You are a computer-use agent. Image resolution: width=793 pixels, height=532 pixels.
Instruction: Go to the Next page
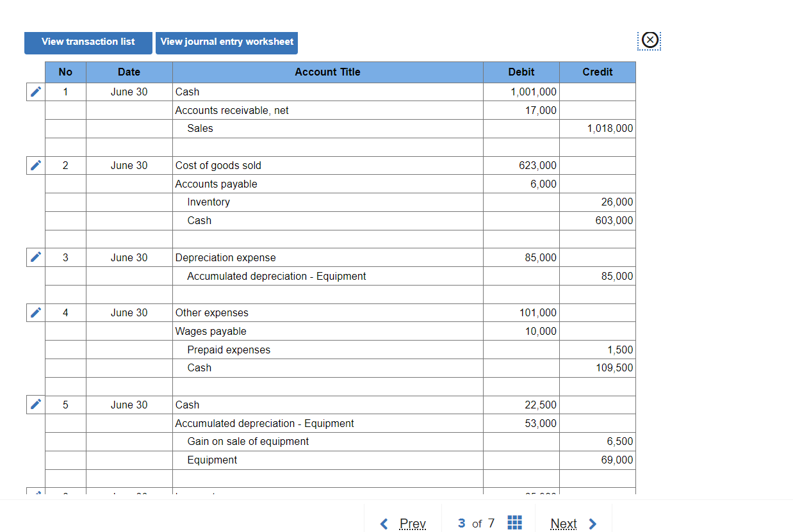(564, 524)
